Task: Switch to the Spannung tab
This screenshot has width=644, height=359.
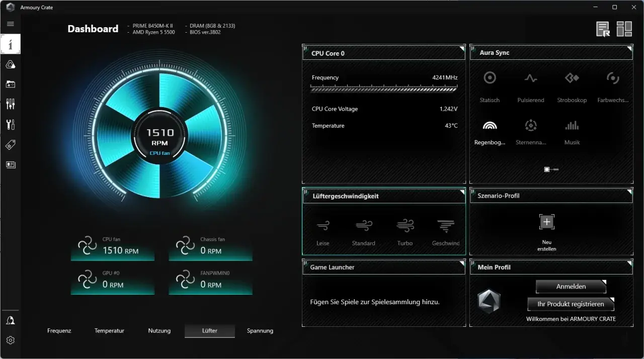Action: pyautogui.click(x=260, y=331)
